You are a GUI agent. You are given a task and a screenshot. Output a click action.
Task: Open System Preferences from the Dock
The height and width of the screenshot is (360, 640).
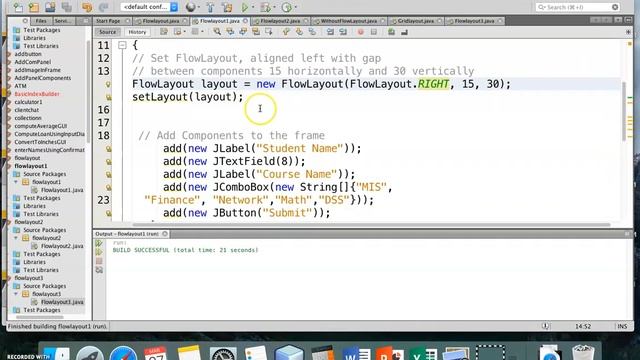222,354
